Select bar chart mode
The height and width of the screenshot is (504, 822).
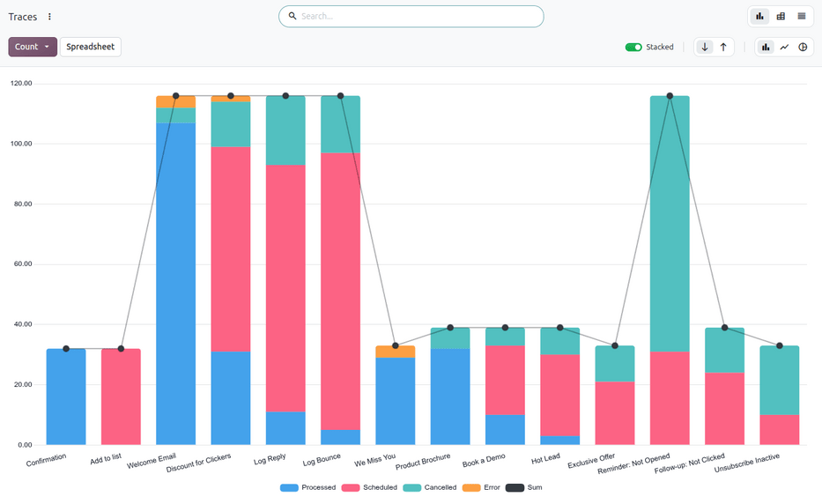(766, 48)
